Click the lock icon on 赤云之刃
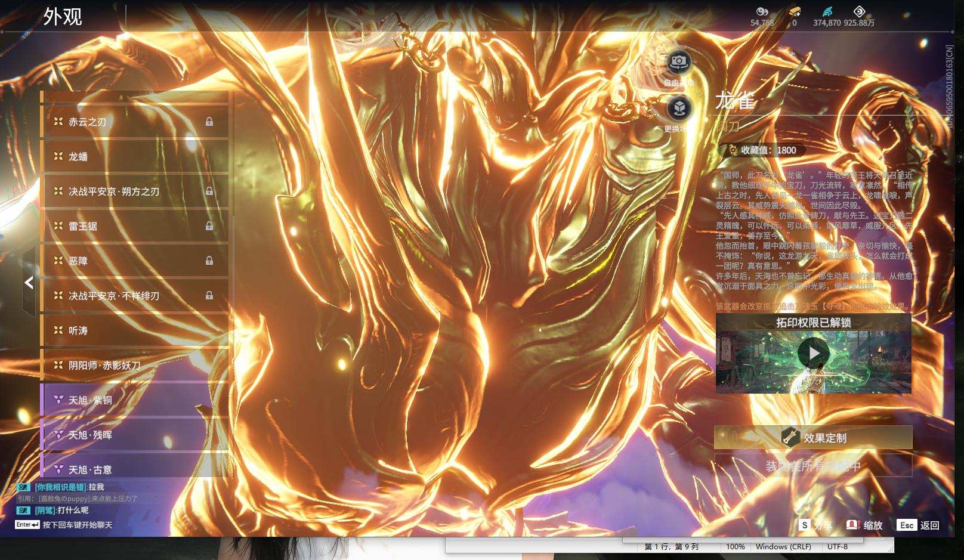The image size is (964, 560). pyautogui.click(x=209, y=122)
